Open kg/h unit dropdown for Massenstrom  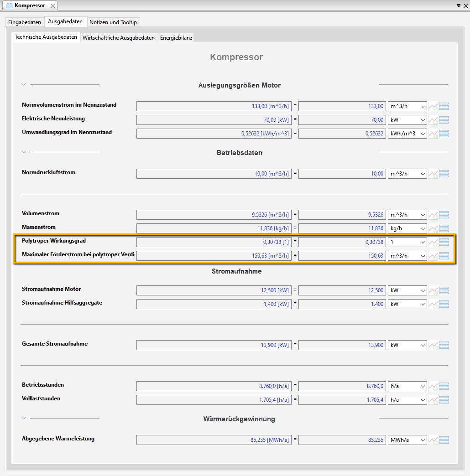[407, 228]
